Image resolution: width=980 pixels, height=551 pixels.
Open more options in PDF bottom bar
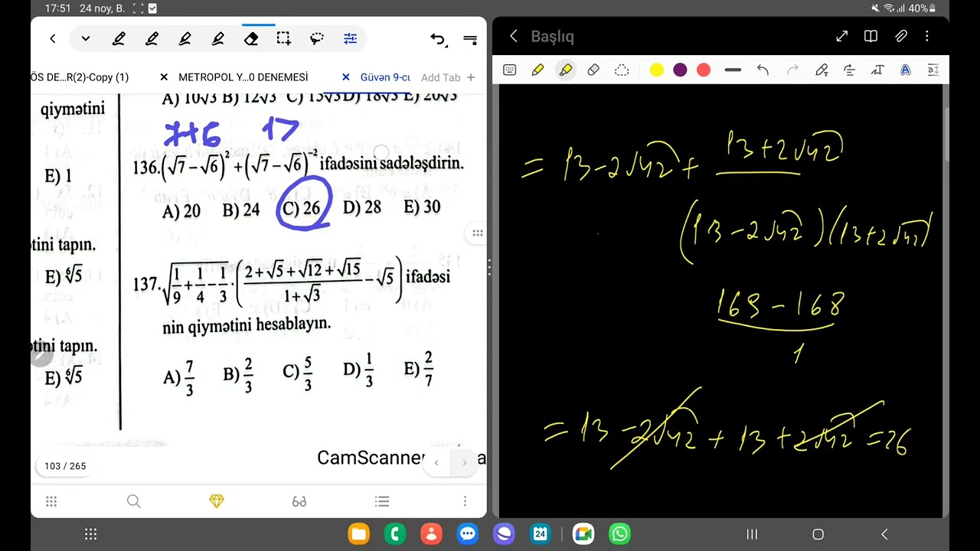pos(465,501)
